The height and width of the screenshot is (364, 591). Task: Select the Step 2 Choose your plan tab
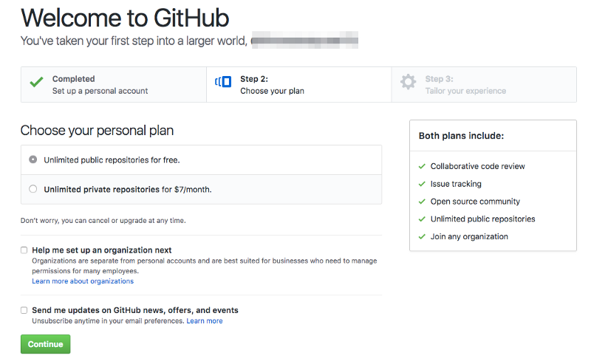(x=299, y=85)
